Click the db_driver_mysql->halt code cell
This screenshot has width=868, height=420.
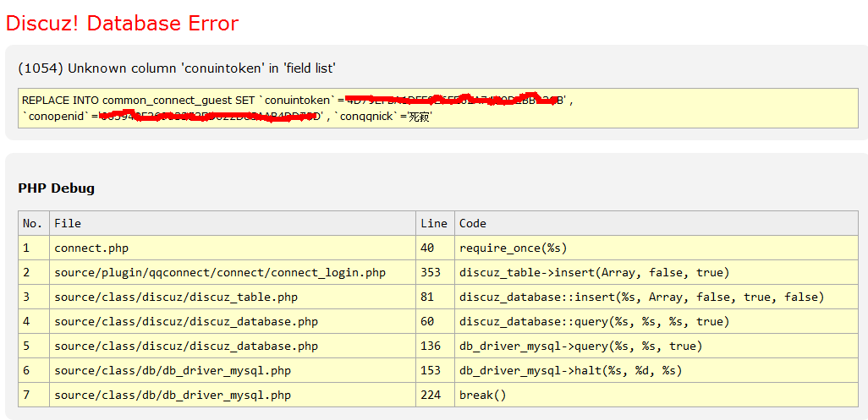click(570, 370)
